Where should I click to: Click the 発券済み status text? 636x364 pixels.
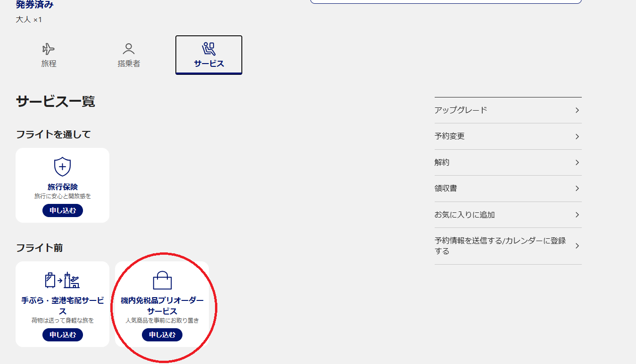click(x=35, y=5)
